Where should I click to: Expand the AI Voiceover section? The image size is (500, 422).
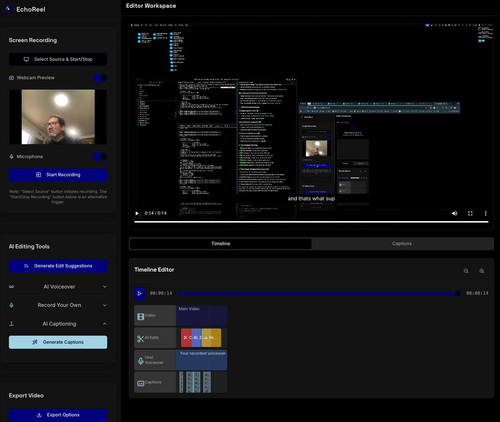click(58, 287)
